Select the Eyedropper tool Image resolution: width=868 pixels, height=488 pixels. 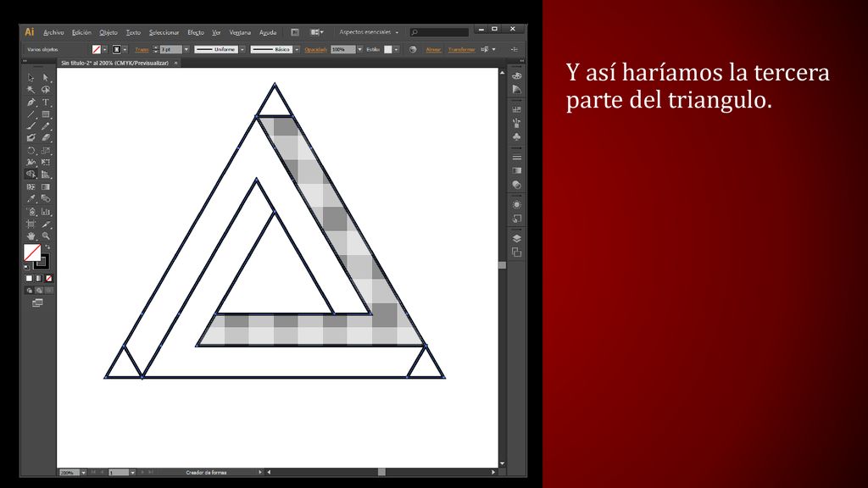31,198
